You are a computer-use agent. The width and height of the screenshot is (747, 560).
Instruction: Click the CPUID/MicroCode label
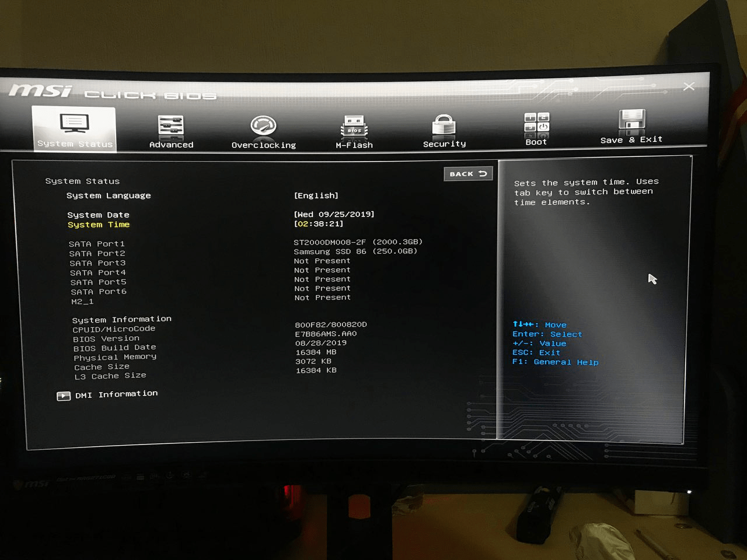114,329
